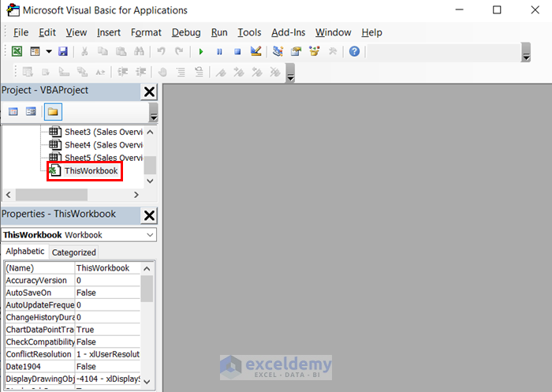This screenshot has height=392, width=552.
Task: Click the Outdent icon in Edit toolbar
Action: pyautogui.click(x=141, y=73)
